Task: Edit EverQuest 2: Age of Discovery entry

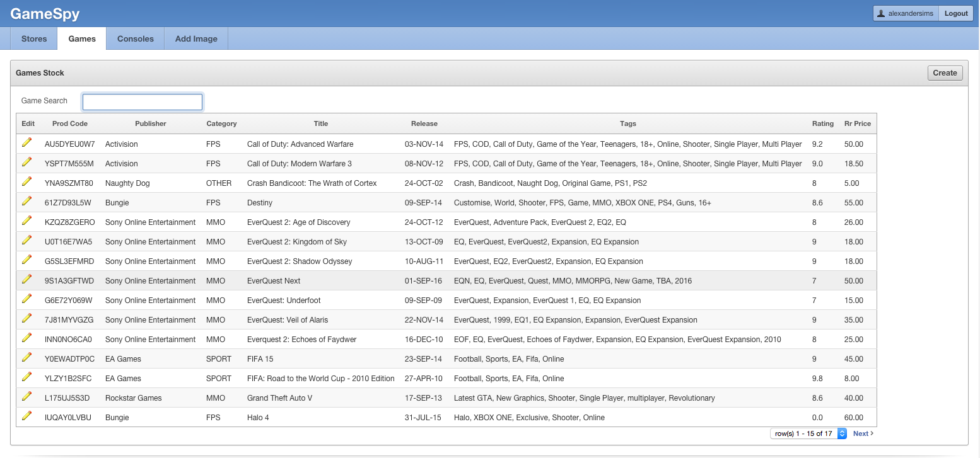Action: coord(26,220)
